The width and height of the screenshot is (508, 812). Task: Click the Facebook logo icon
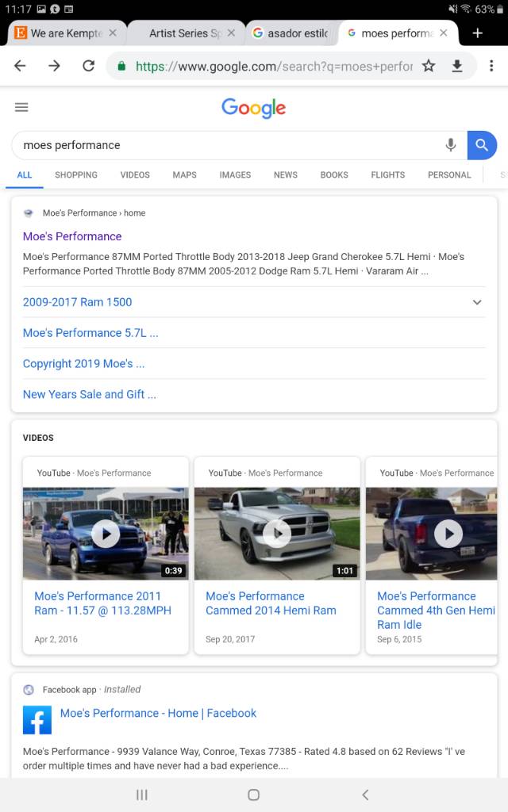point(37,720)
